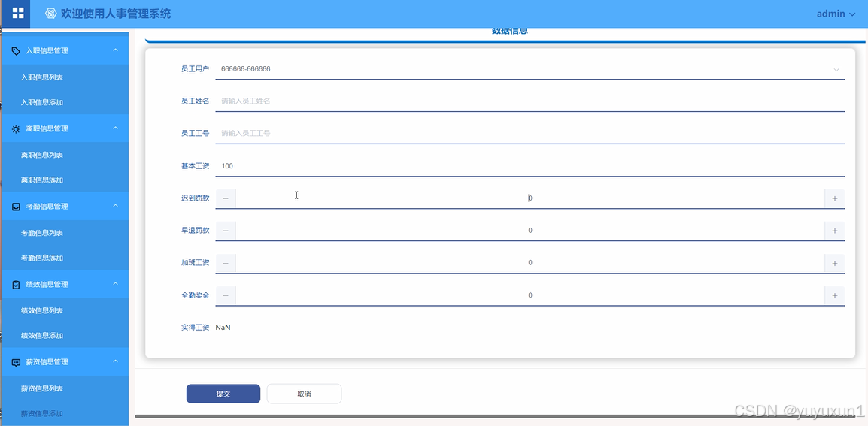Collapse the 离职信息管理 menu chevron

[116, 128]
